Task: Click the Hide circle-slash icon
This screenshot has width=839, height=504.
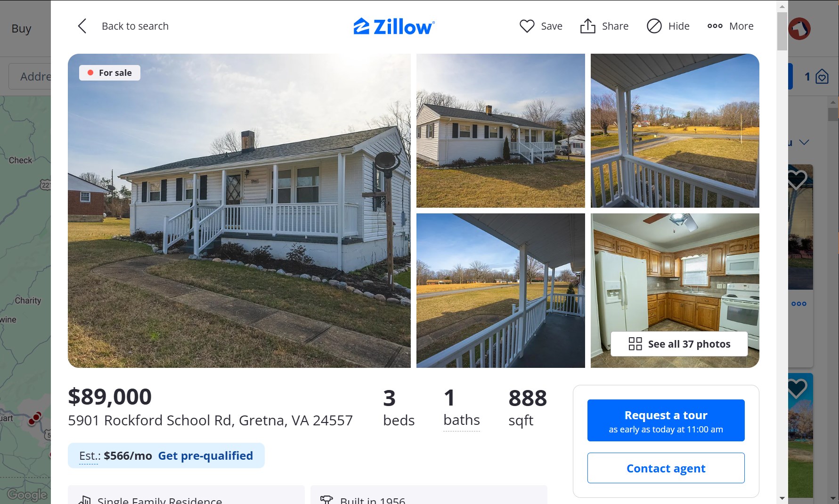Action: pos(654,26)
